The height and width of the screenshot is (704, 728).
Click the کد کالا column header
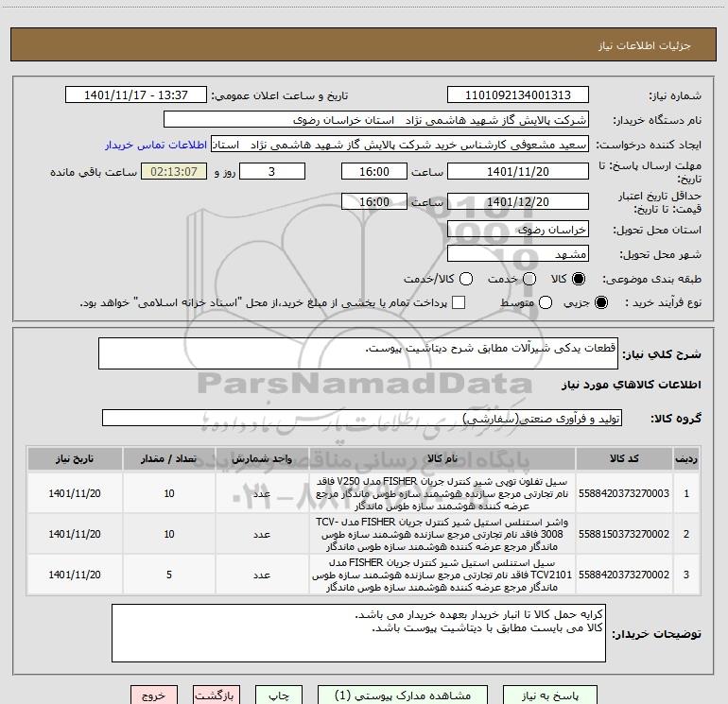pos(624,458)
